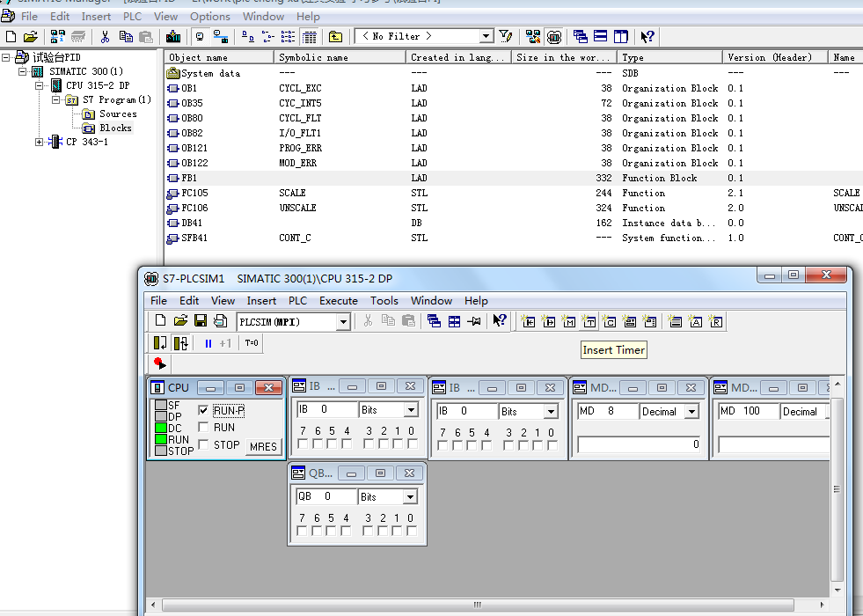The image size is (863, 616).
Task: Toggle bit 7 checkbox in the QB 0 window
Action: (302, 531)
